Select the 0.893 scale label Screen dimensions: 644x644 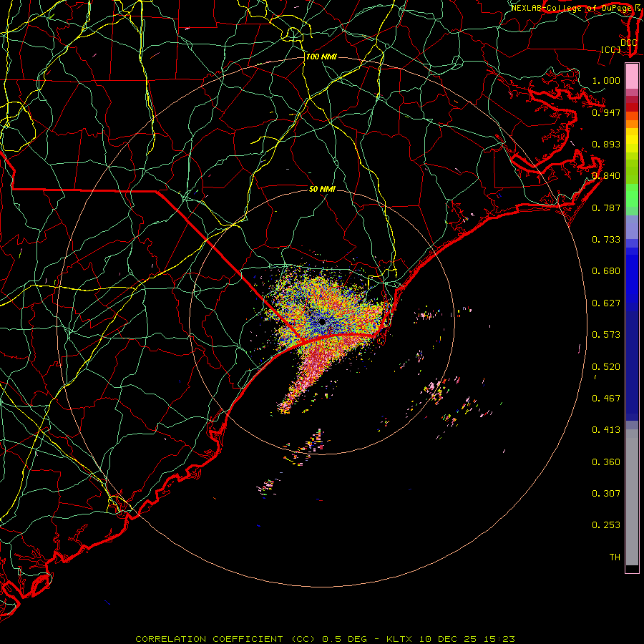pos(606,144)
